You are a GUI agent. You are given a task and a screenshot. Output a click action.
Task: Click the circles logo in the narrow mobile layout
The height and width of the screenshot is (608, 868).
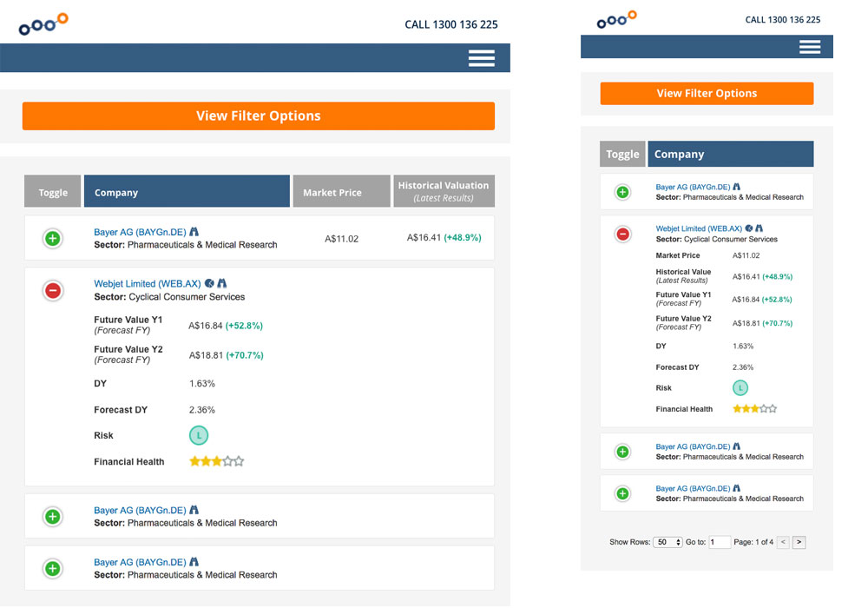click(616, 19)
